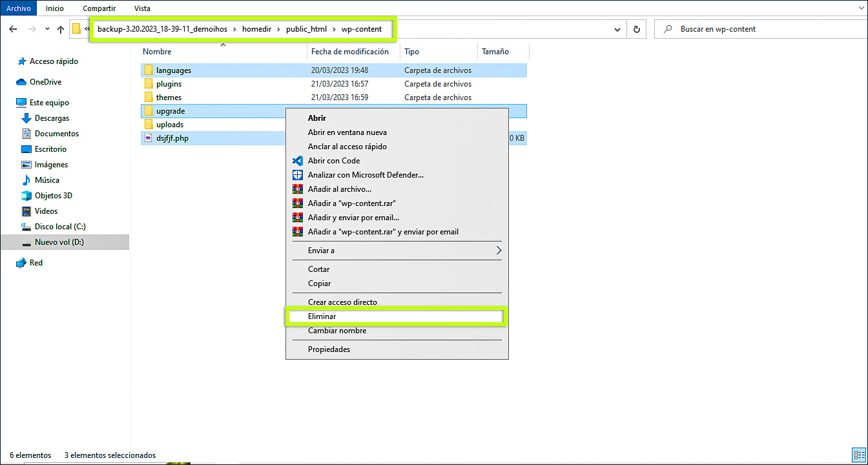Choose Cortar in the context menu
The width and height of the screenshot is (868, 465).
pyautogui.click(x=397, y=269)
